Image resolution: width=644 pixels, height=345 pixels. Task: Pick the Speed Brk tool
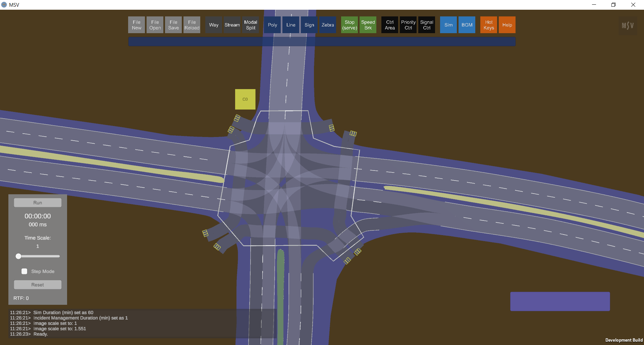tap(368, 25)
